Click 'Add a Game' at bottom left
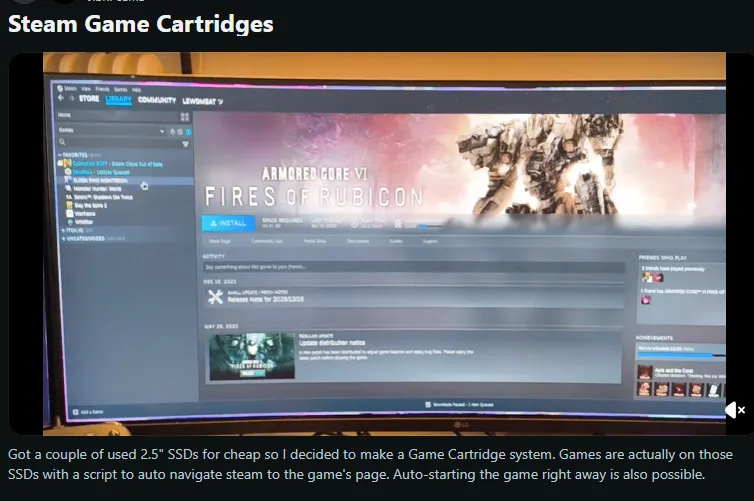Screen dimensions: 754x501 [92, 412]
